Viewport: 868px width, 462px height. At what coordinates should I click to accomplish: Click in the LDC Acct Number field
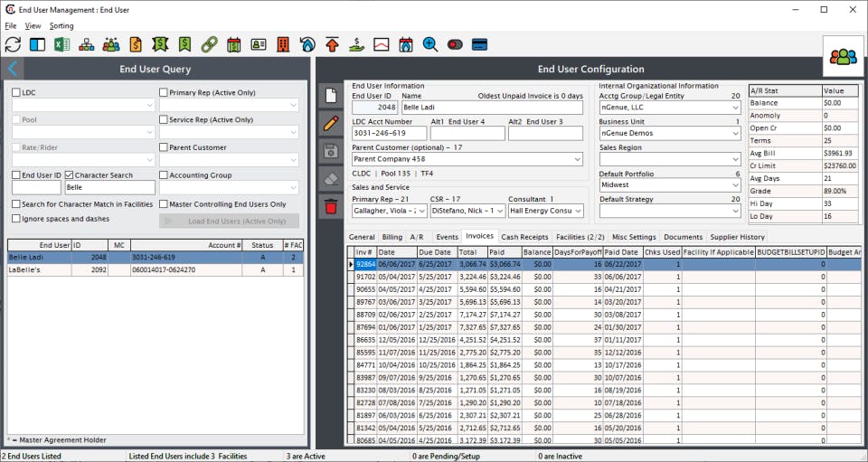(389, 133)
